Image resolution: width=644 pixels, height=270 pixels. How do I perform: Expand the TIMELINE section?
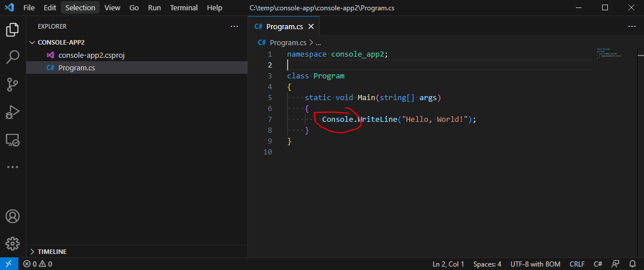(136, 252)
